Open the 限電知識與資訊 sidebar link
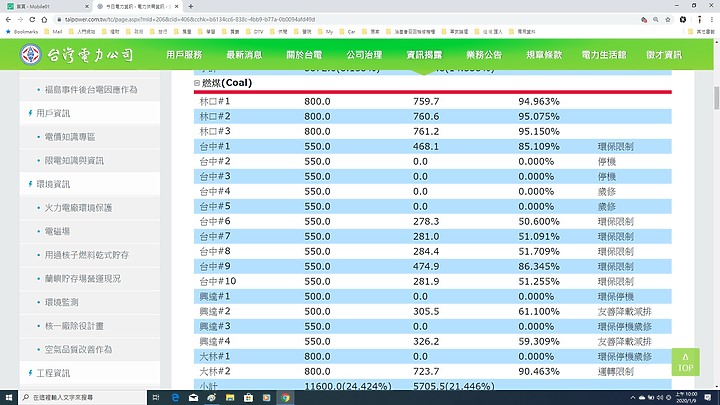The image size is (720, 405). [74, 161]
